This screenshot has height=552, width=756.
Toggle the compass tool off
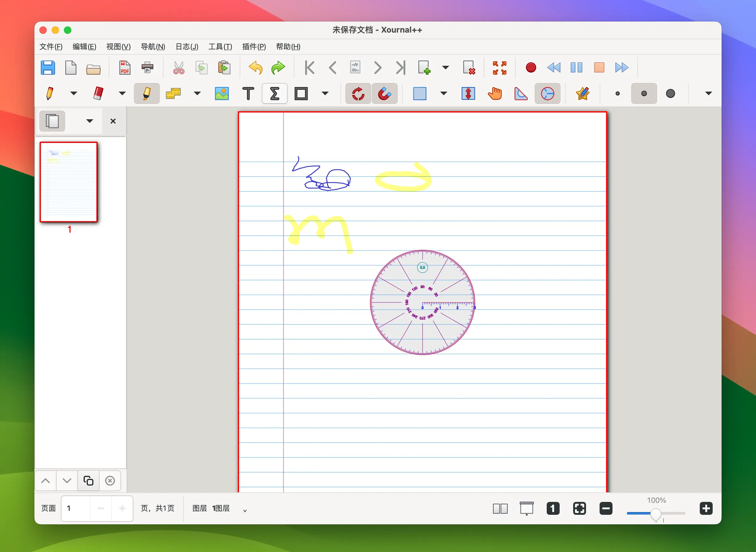pyautogui.click(x=547, y=93)
